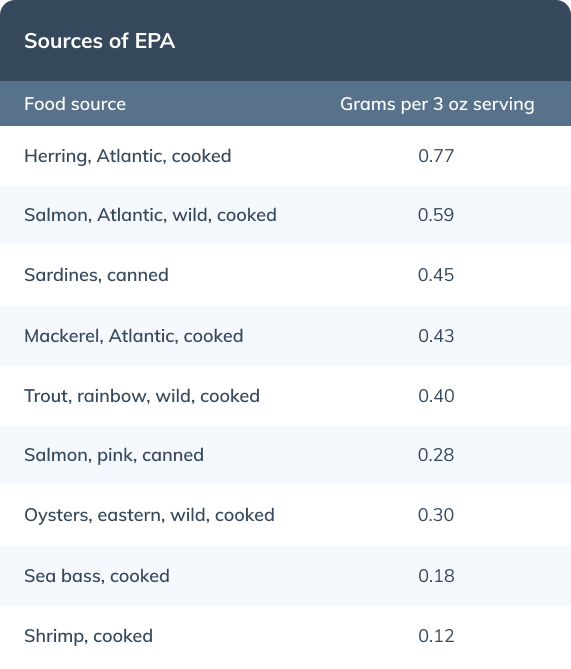Image resolution: width=571 pixels, height=669 pixels.
Task: Click the 0.43 value for mackerel
Action: tap(436, 336)
